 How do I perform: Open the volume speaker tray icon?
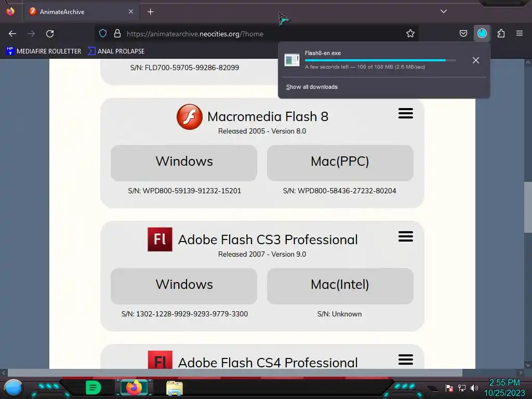coord(474,388)
